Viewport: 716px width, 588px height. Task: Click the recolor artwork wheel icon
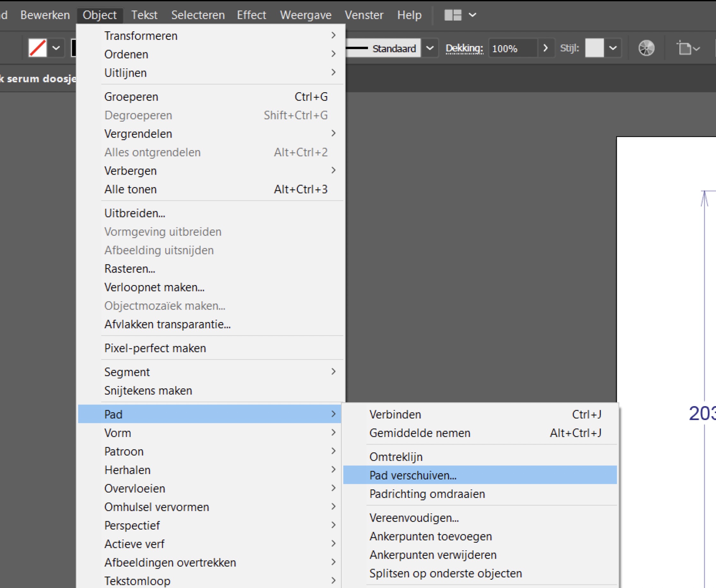pos(646,48)
